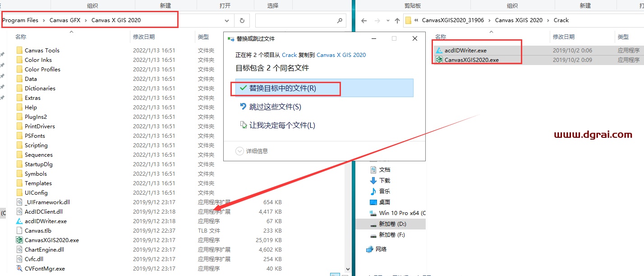This screenshot has height=276, width=644.
Task: Click the 25,019 KB size of CanvasXGIS2020.exe
Action: click(268, 240)
